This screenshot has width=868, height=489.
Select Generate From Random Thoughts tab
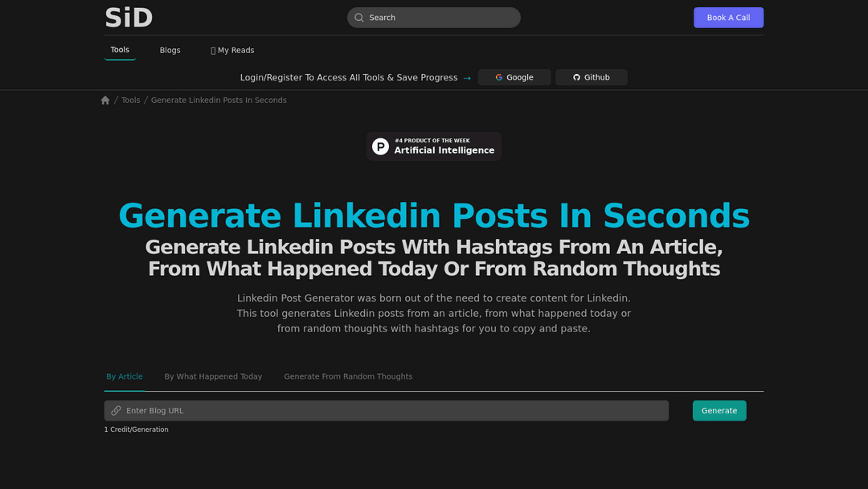click(x=348, y=376)
